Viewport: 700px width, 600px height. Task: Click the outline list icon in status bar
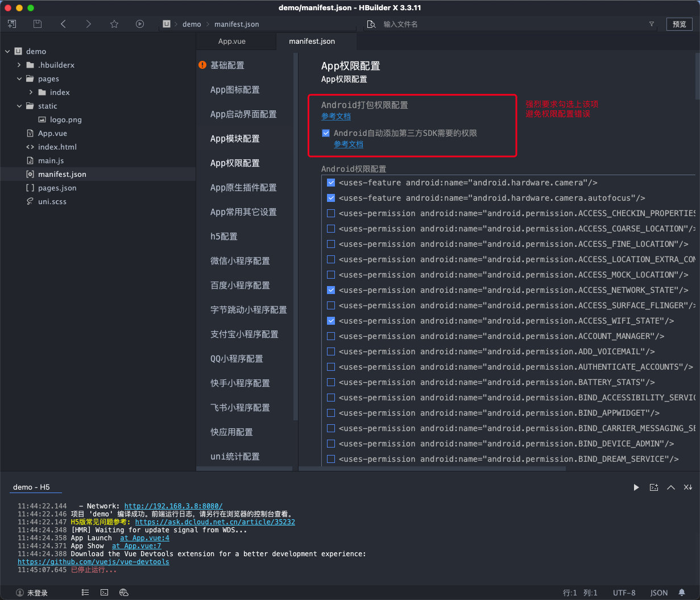pos(85,593)
